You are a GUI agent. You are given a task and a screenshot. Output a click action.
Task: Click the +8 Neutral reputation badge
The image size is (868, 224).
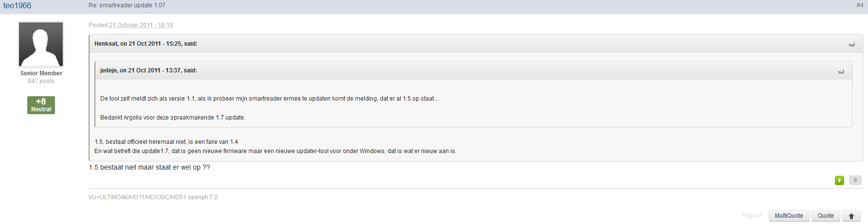[41, 105]
